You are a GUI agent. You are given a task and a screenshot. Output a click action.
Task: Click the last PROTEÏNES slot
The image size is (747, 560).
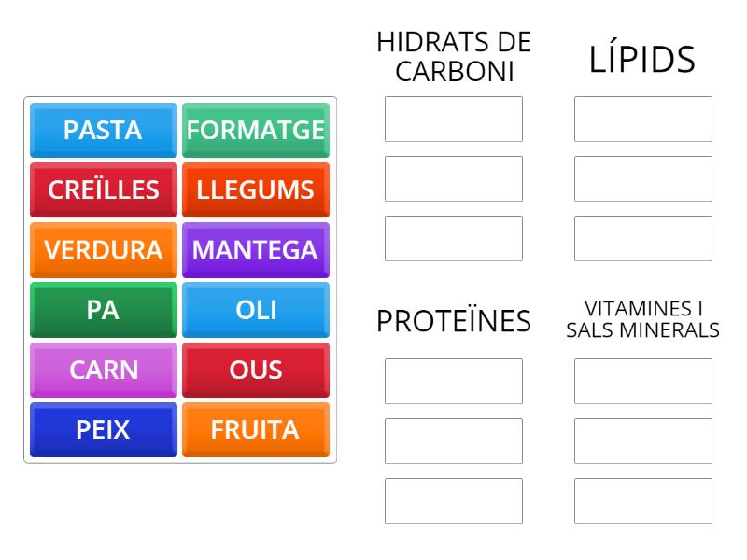point(454,501)
